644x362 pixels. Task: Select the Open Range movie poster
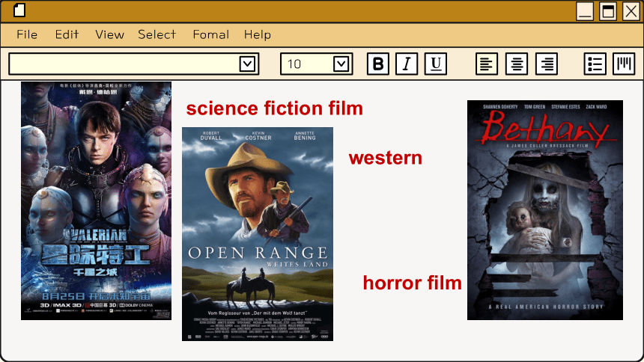pyautogui.click(x=258, y=234)
